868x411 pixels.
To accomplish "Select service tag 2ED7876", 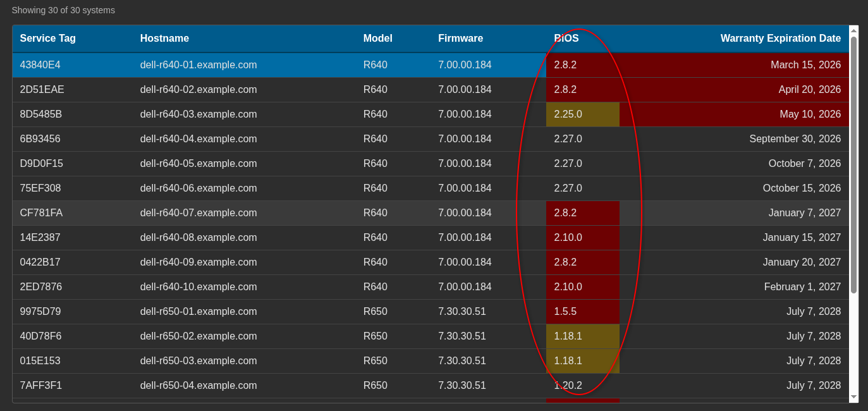I will [x=40, y=287].
